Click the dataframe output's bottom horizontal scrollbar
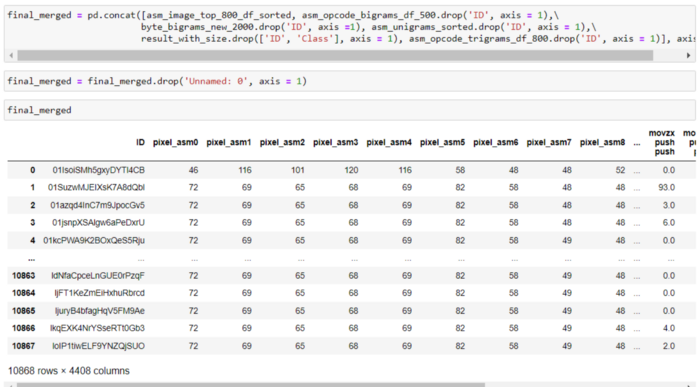700x387 pixels. click(251, 384)
